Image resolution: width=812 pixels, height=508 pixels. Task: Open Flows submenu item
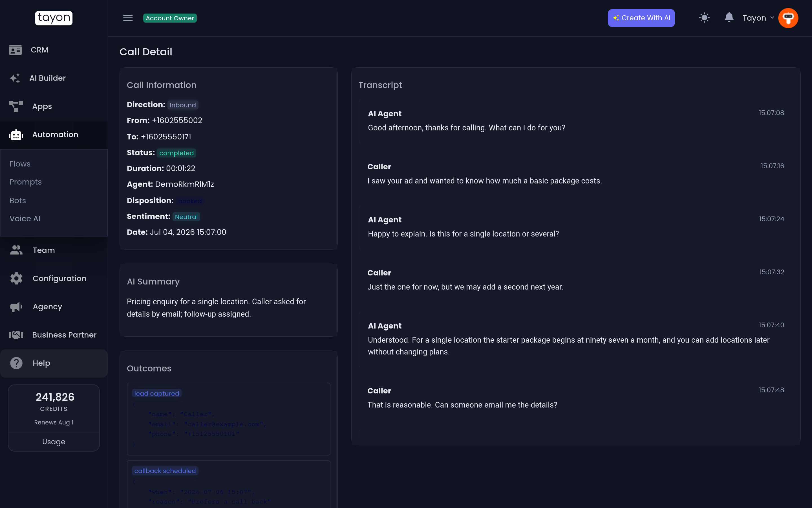(20, 164)
